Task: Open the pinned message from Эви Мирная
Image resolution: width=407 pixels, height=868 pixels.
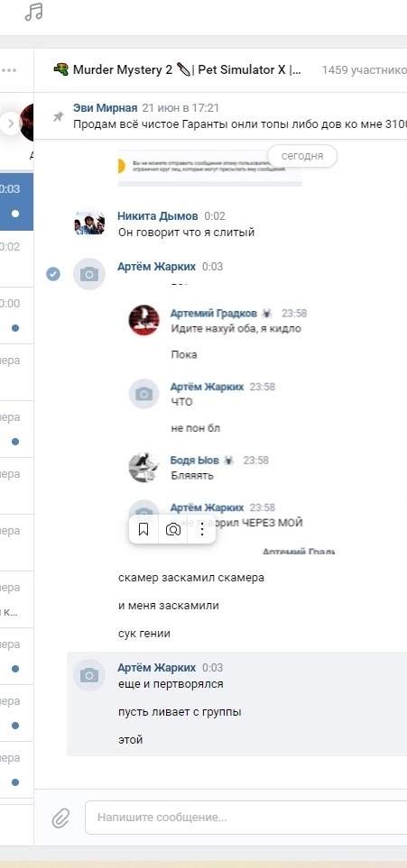Action: point(239,115)
